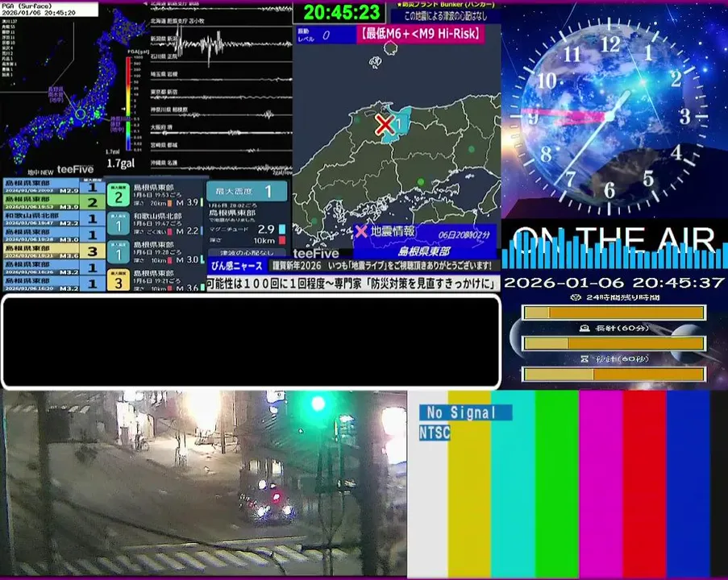Screen dimensions: 728x580
Task: Select the left list row 島根県東部 M3.0
Action: point(54,234)
